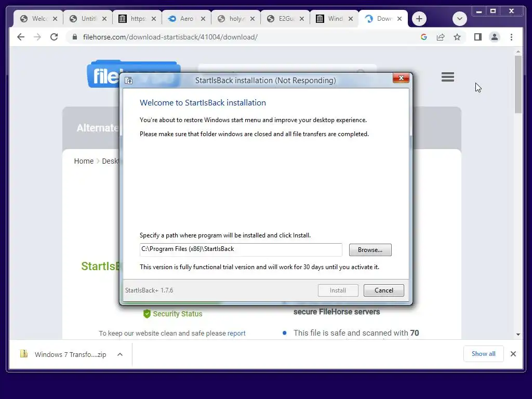Click 'secure FileHorse servers' text
This screenshot has height=399, width=532.
tap(337, 312)
